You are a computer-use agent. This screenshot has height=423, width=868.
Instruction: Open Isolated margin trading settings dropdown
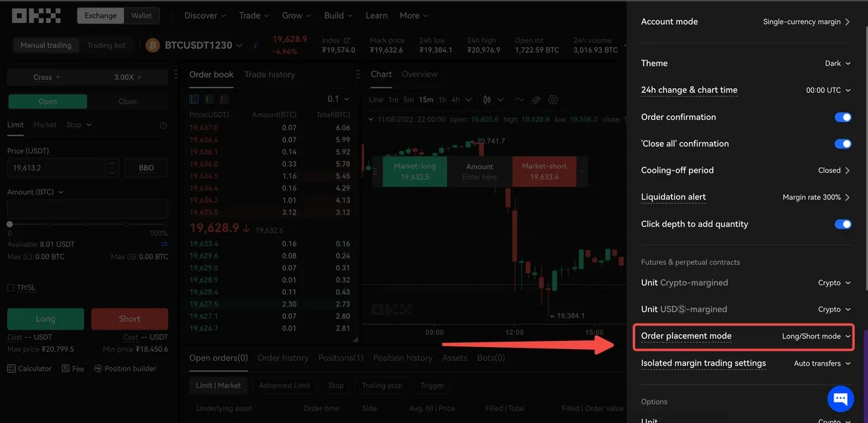(822, 363)
